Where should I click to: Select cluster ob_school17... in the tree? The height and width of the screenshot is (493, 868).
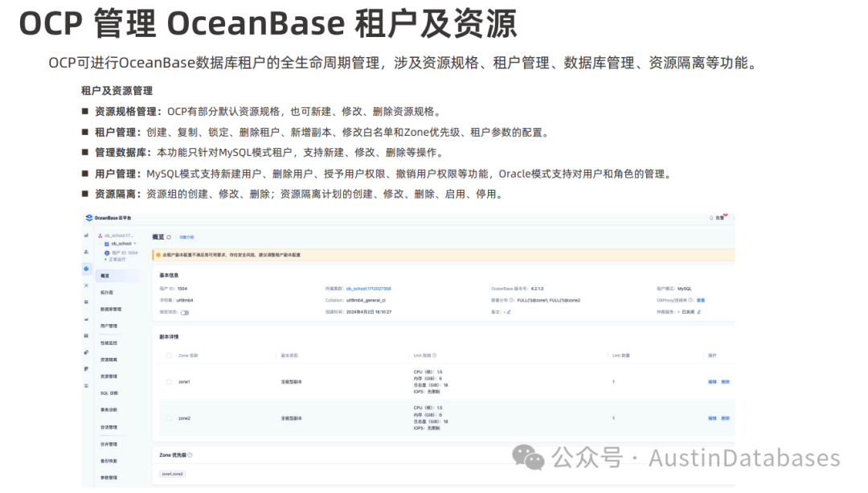(x=118, y=236)
